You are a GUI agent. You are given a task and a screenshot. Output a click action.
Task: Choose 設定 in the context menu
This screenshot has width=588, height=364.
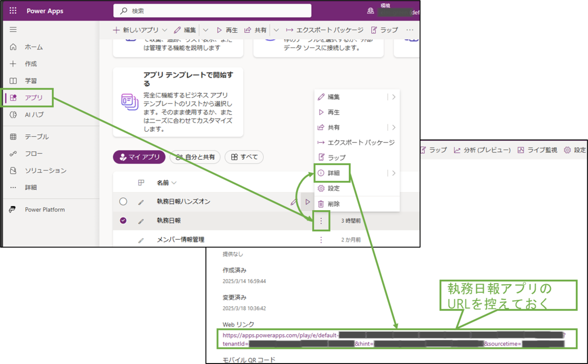[334, 188]
